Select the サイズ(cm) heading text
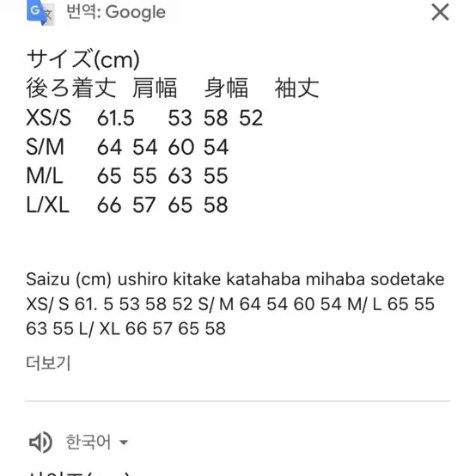The image size is (476, 476). 82,59
